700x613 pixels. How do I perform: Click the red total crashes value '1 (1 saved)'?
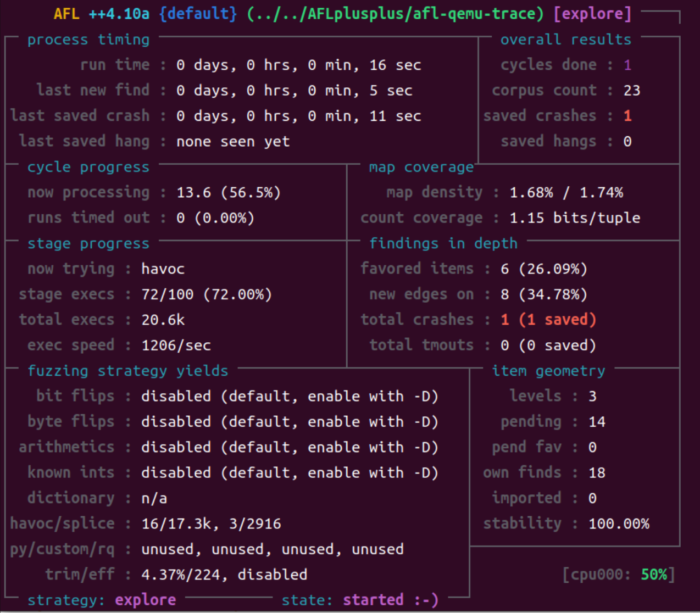point(548,320)
